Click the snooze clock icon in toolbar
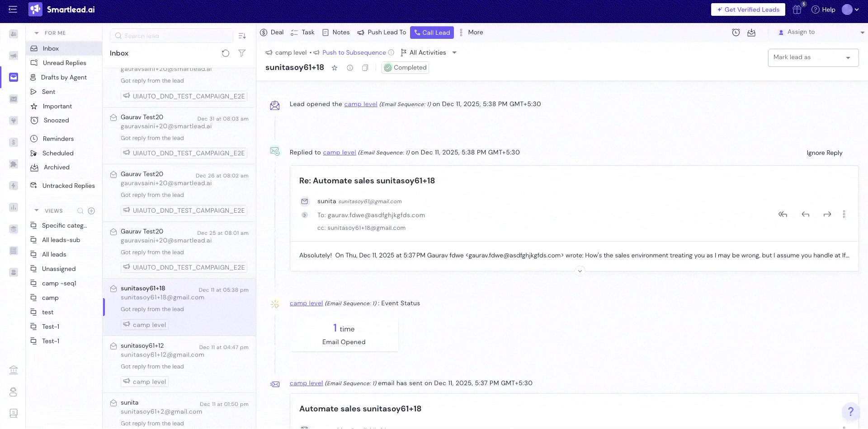 (x=736, y=33)
